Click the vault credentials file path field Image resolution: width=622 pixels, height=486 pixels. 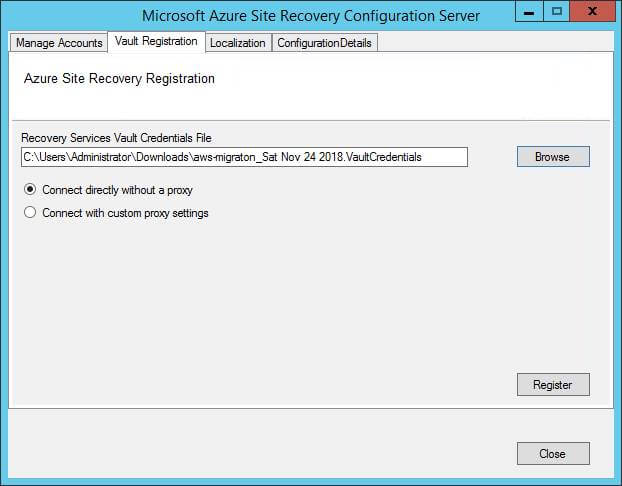click(x=244, y=157)
